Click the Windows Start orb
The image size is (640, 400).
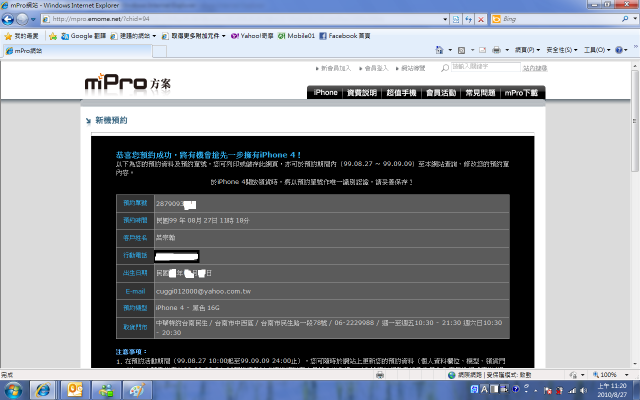pyautogui.click(x=13, y=390)
